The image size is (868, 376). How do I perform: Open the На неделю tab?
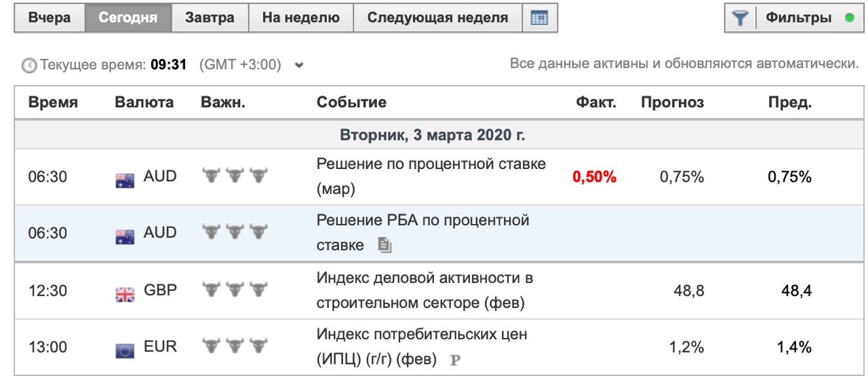(x=301, y=18)
